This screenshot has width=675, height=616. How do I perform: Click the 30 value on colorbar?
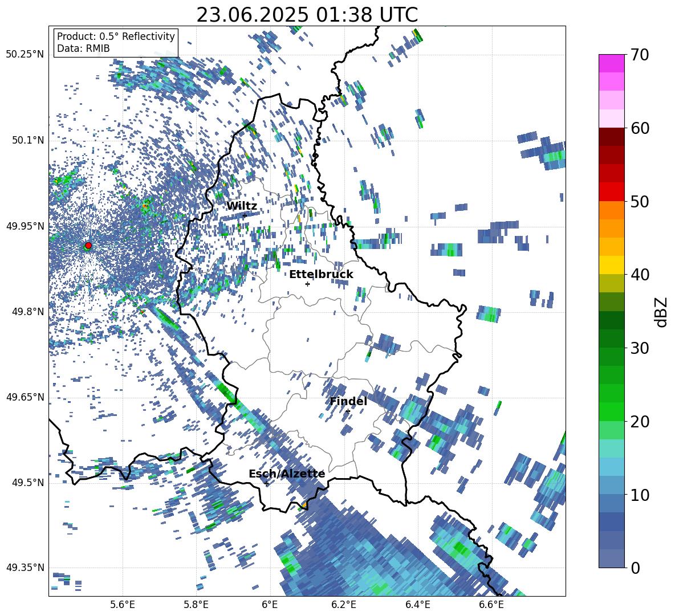click(640, 348)
